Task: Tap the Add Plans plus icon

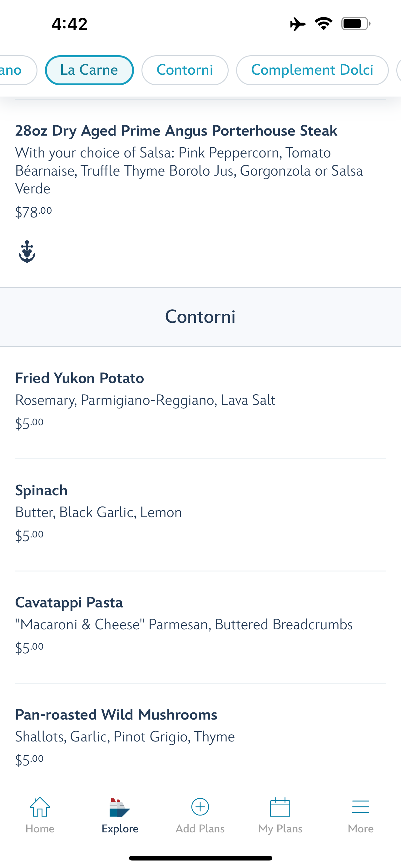Action: [200, 807]
